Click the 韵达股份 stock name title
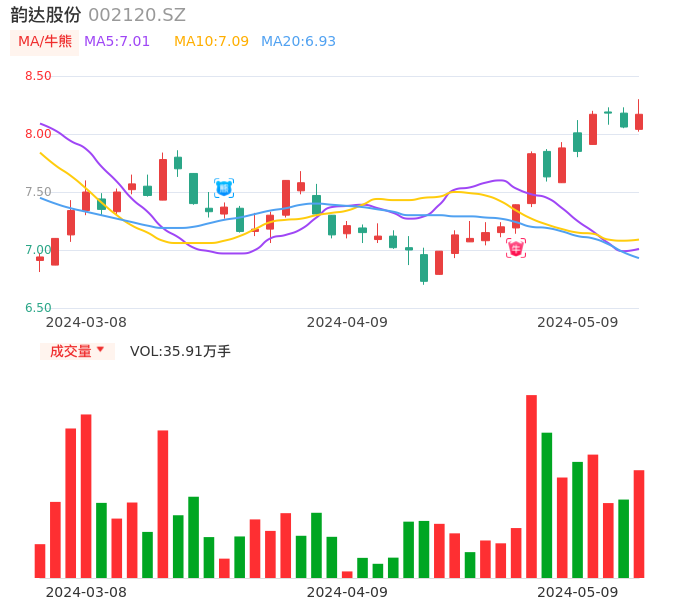The height and width of the screenshot is (606, 686). [x=46, y=15]
